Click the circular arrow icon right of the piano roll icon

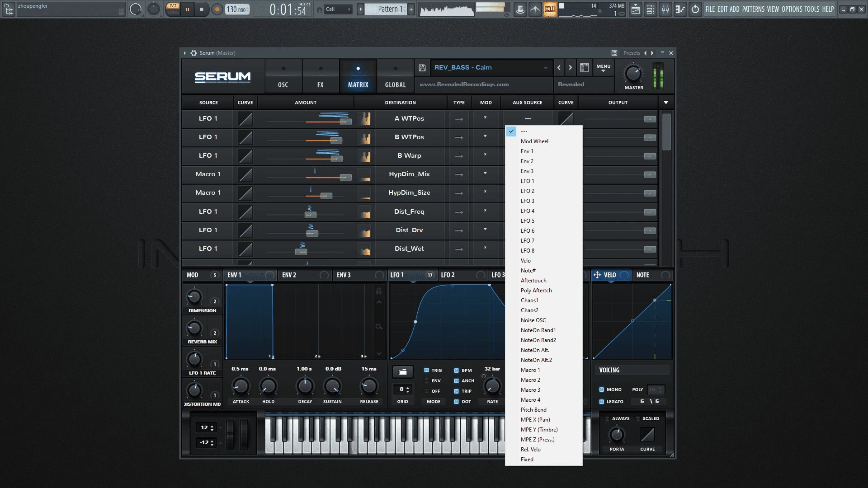click(x=695, y=9)
